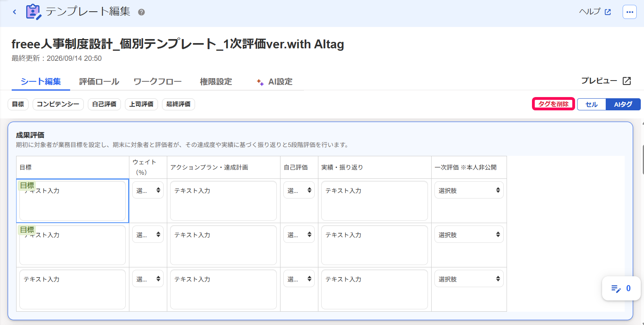Click the second row アクションプラン text input
This screenshot has height=325, width=644.
click(x=224, y=245)
